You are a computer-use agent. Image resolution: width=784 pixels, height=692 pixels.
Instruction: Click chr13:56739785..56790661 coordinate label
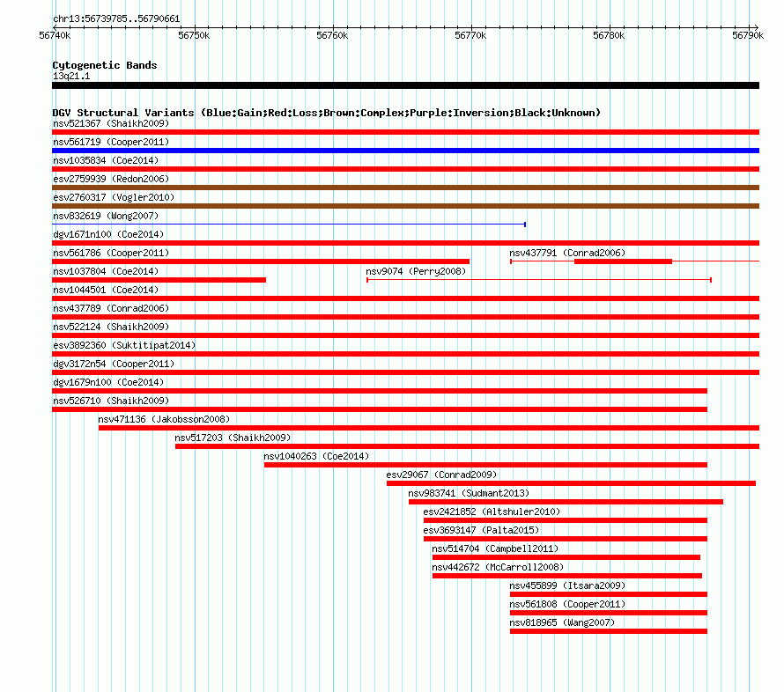116,18
